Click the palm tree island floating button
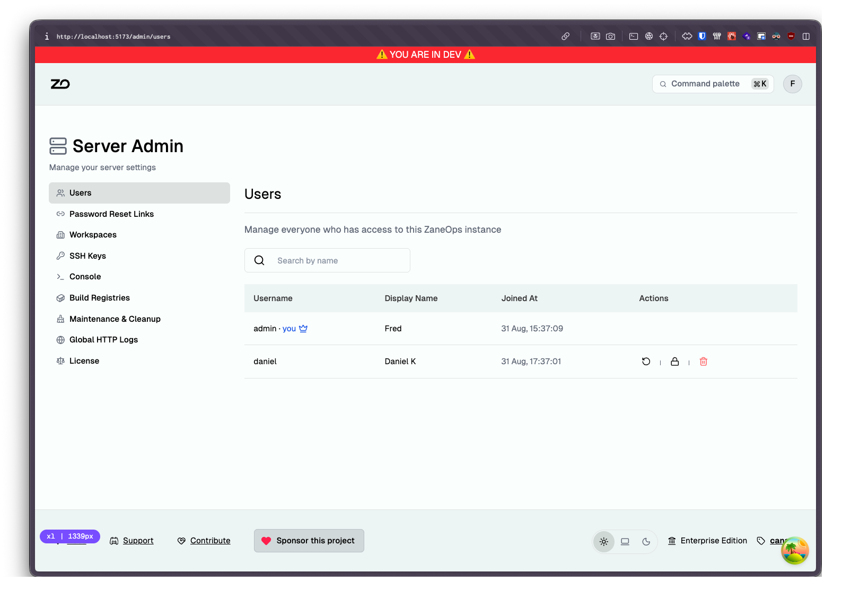The height and width of the screenshot is (616, 851). [x=794, y=550]
